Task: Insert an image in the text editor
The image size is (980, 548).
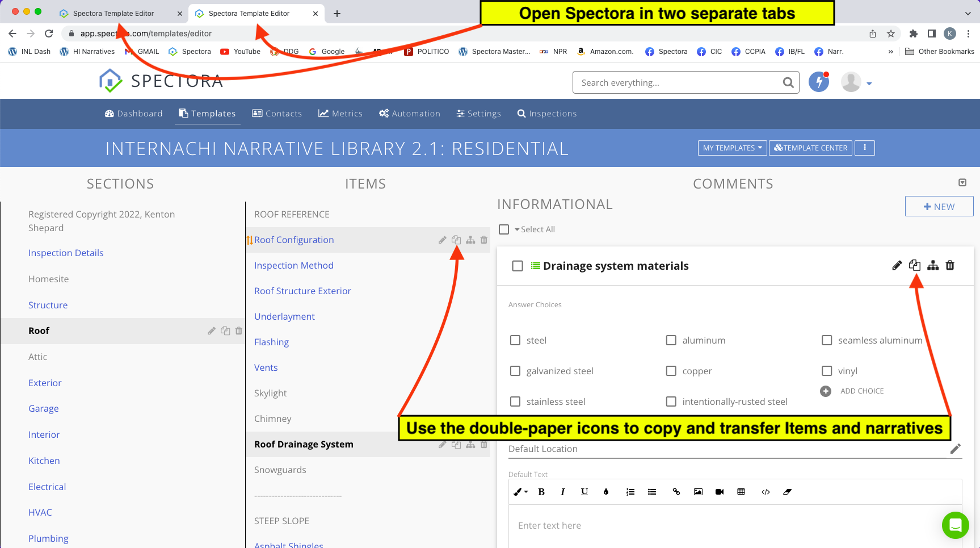Action: coord(698,492)
